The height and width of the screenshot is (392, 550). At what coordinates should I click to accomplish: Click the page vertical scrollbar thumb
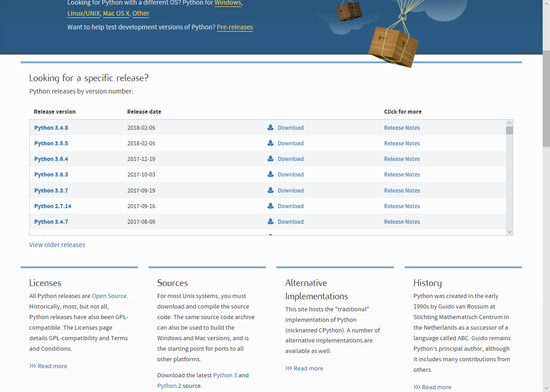pos(546,98)
